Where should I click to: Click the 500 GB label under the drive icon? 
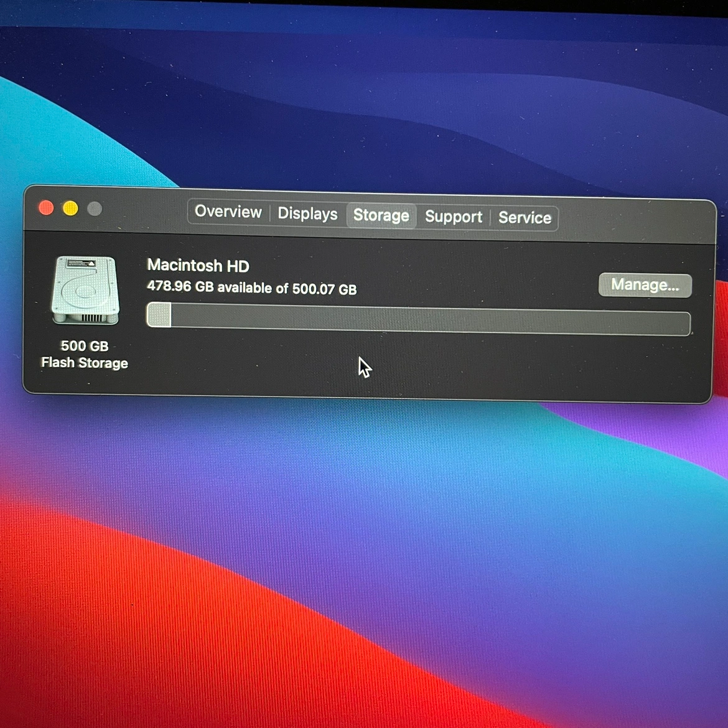(85, 346)
